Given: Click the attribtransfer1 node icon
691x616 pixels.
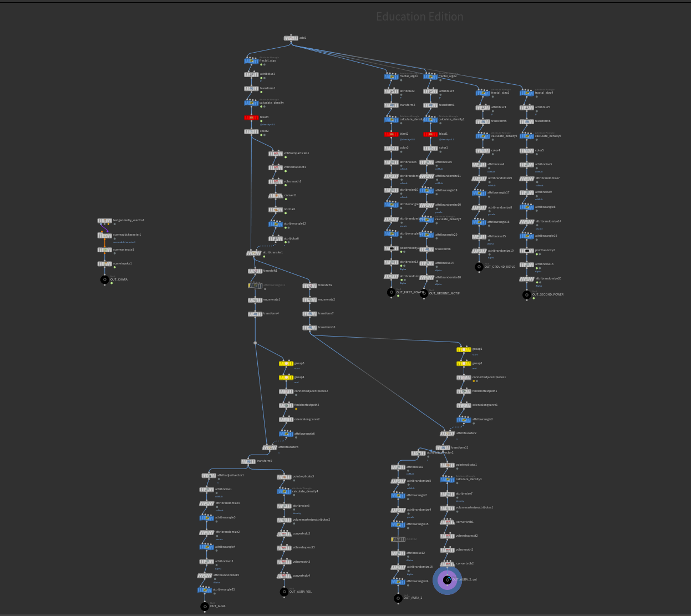Looking at the screenshot, I should click(x=254, y=253).
